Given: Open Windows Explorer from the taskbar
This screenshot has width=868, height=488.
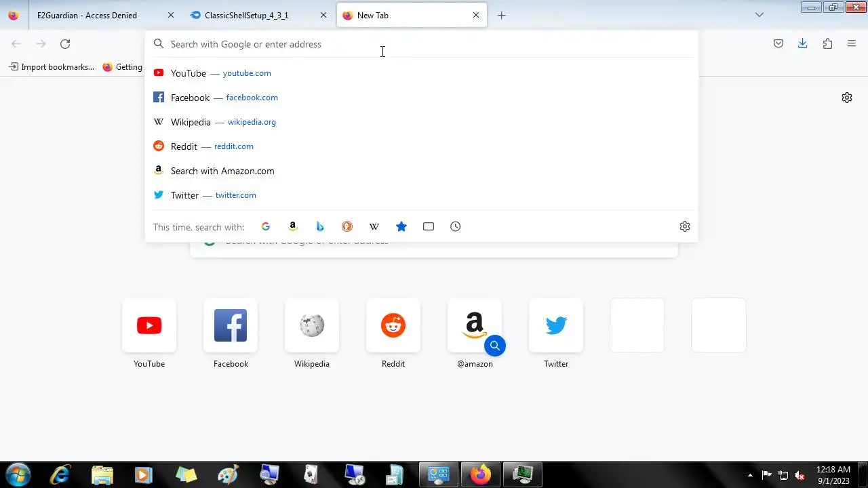Looking at the screenshot, I should [102, 474].
